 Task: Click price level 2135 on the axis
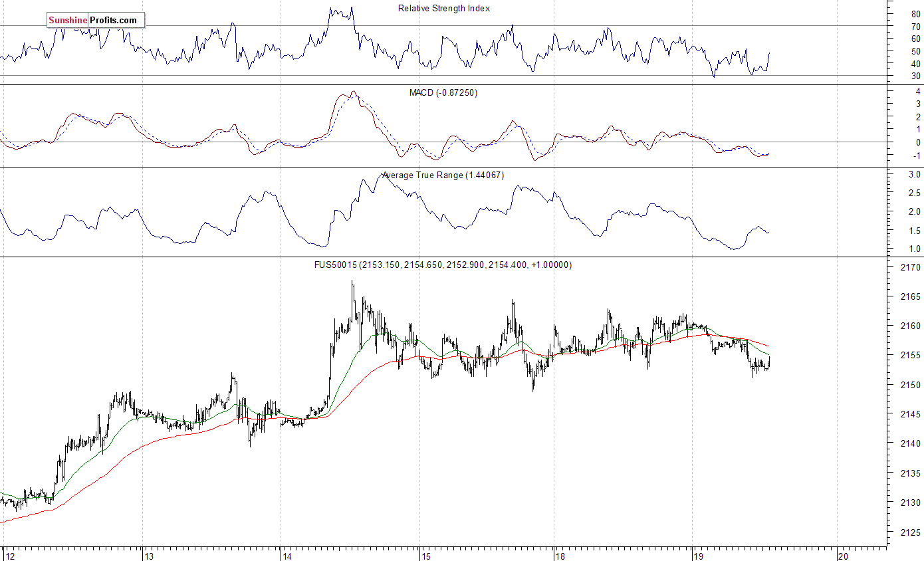[911, 474]
